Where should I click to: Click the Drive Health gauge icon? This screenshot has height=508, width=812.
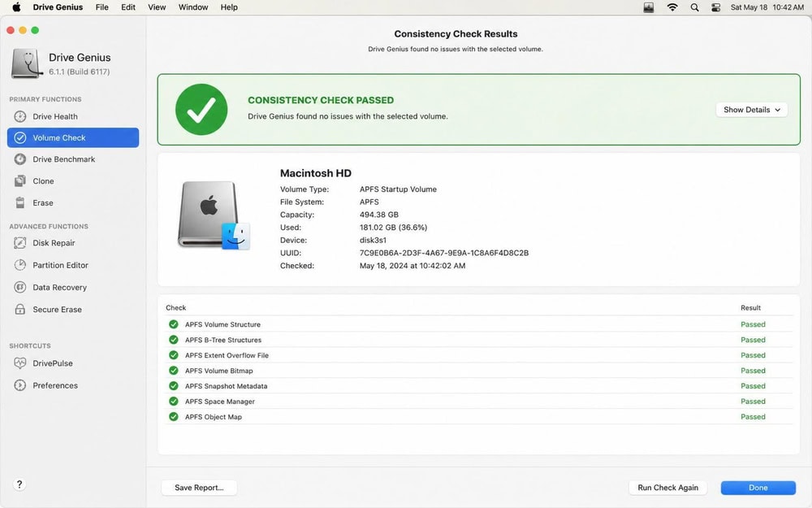[x=19, y=116]
